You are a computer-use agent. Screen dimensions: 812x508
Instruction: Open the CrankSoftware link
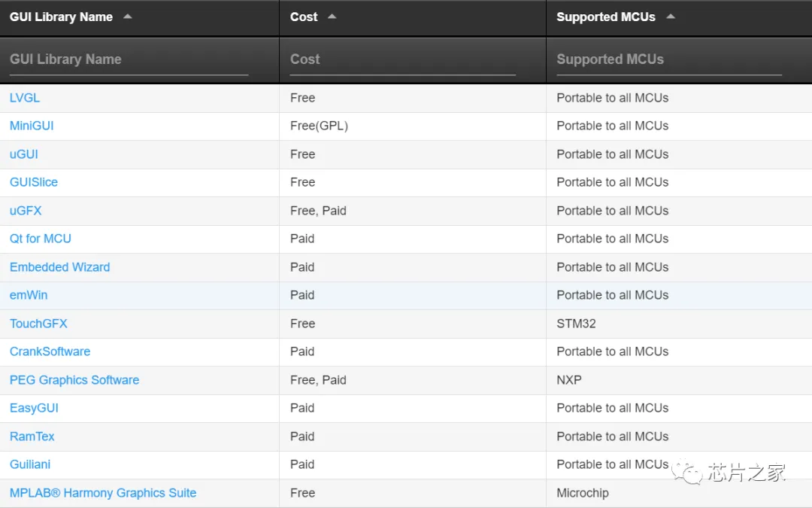[x=50, y=351]
